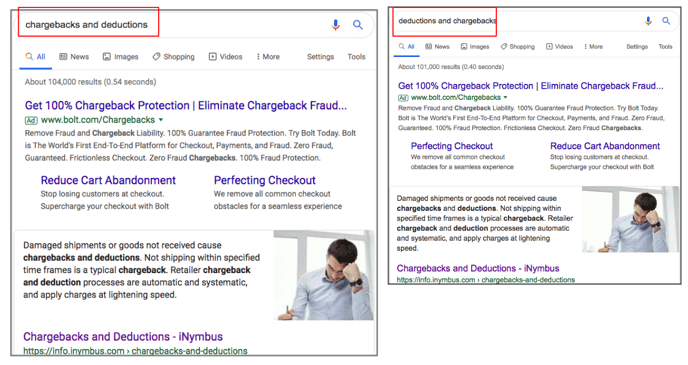Open right 'Chargebacks and Deductions - iNymbus' result
Screen dimensions: 688x365
click(478, 268)
